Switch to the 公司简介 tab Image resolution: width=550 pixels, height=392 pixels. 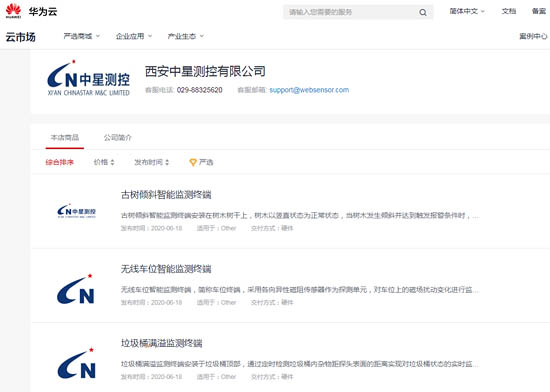point(118,137)
